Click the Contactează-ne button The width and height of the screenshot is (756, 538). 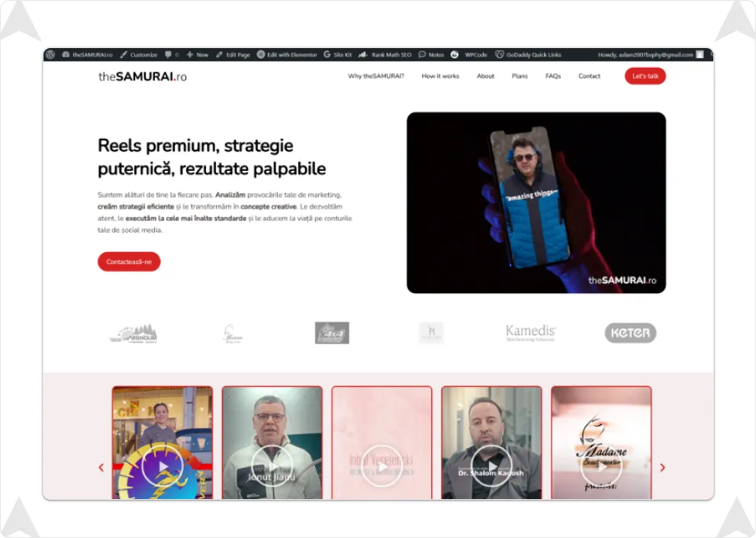pyautogui.click(x=129, y=262)
